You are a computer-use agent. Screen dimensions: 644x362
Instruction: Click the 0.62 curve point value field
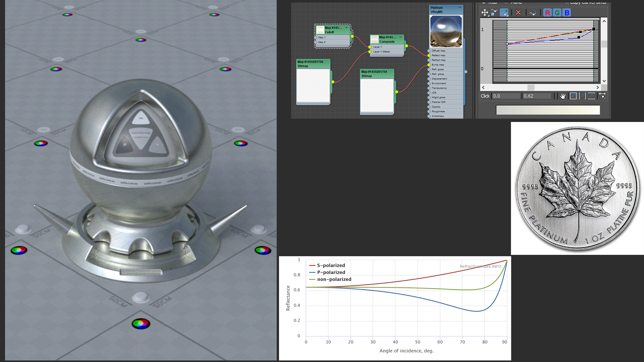(537, 96)
